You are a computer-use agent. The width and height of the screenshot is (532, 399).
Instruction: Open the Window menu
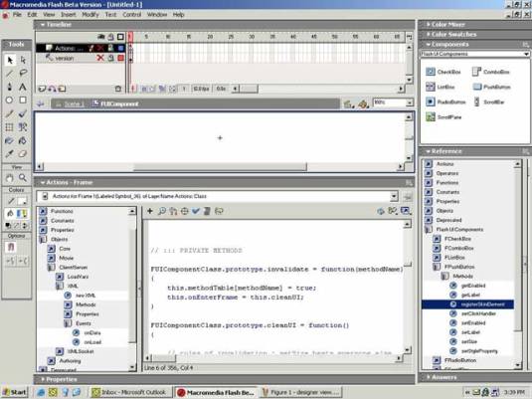[157, 15]
